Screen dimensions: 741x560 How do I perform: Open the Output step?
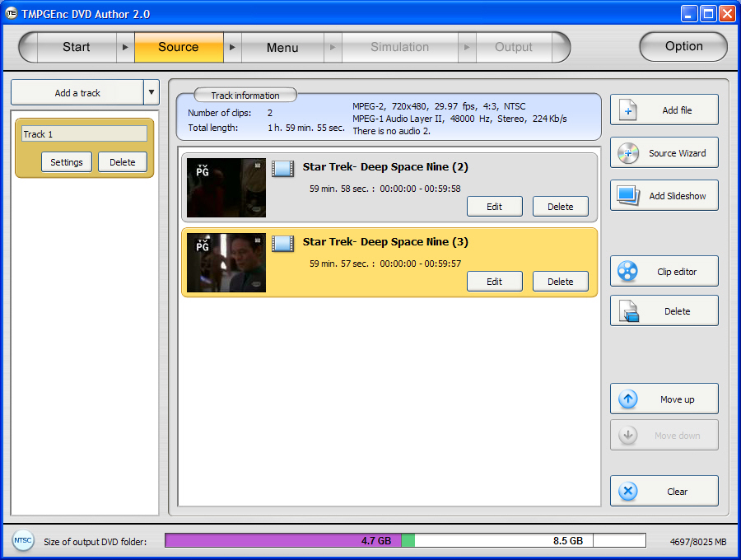click(514, 47)
